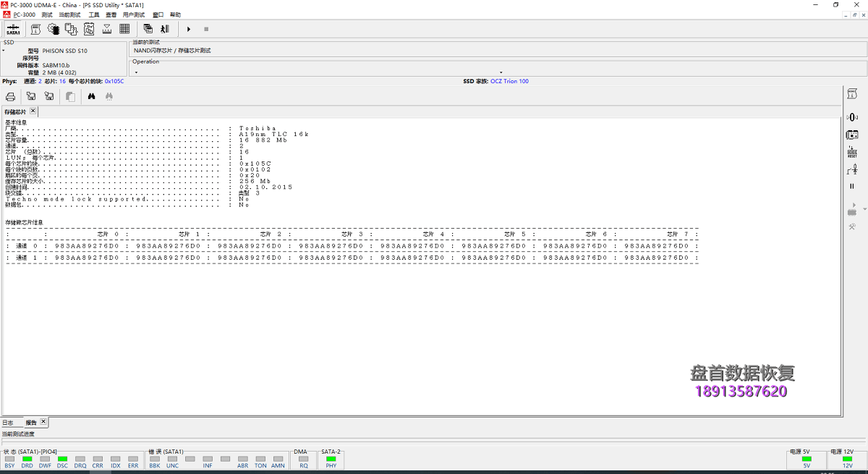Close the 存储芯片 tab
Screen dimensions: 868x474
[x=33, y=111]
